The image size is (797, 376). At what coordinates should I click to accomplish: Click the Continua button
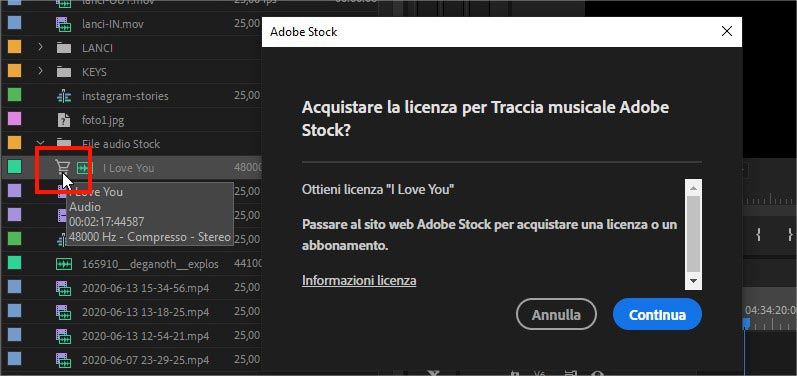pyautogui.click(x=657, y=315)
